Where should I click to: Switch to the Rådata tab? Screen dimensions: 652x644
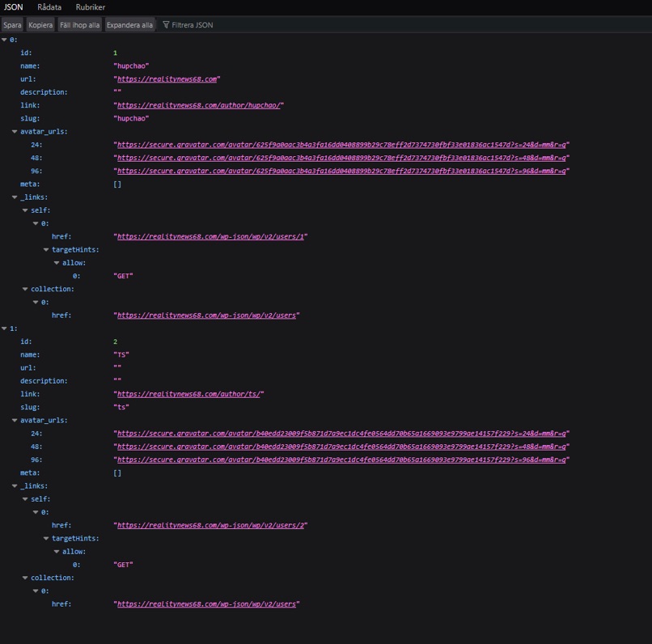[x=49, y=7]
